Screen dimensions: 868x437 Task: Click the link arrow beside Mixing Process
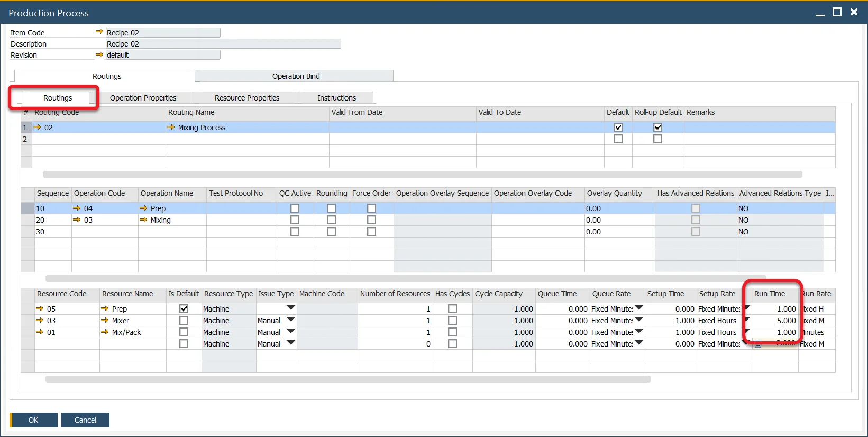point(171,128)
